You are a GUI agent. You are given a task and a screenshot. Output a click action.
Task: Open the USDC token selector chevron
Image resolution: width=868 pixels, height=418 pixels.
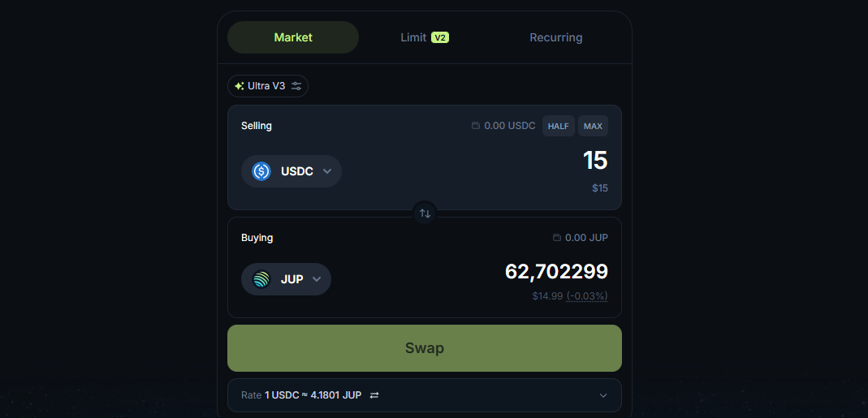click(x=327, y=171)
